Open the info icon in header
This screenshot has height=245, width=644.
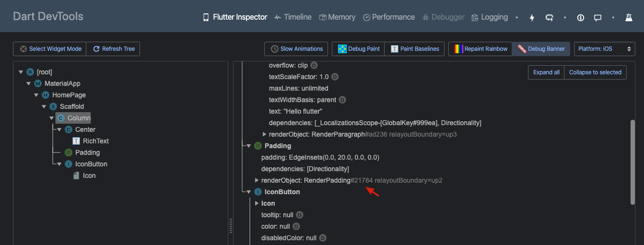581,18
